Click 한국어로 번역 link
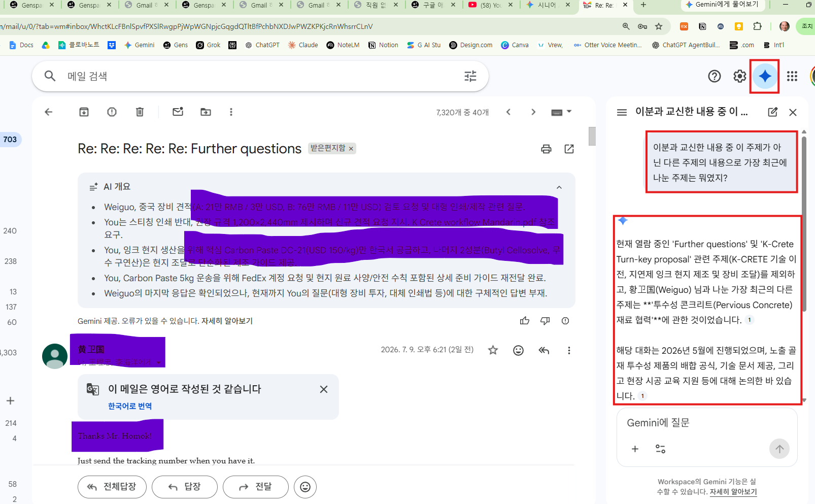The width and height of the screenshot is (815, 504). tap(130, 406)
